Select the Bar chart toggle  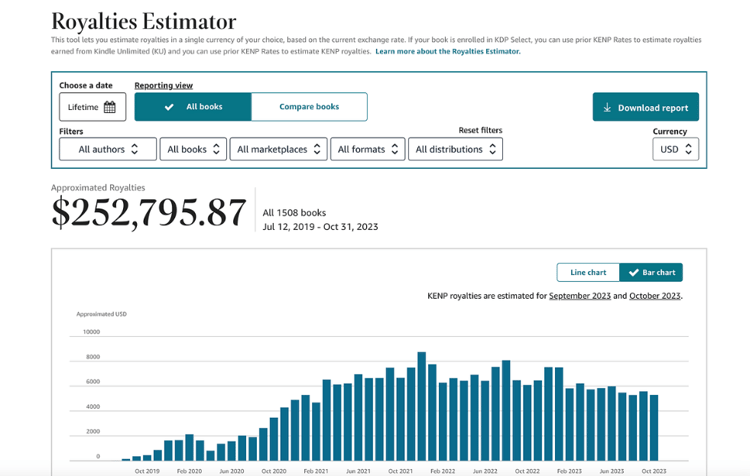pos(651,272)
